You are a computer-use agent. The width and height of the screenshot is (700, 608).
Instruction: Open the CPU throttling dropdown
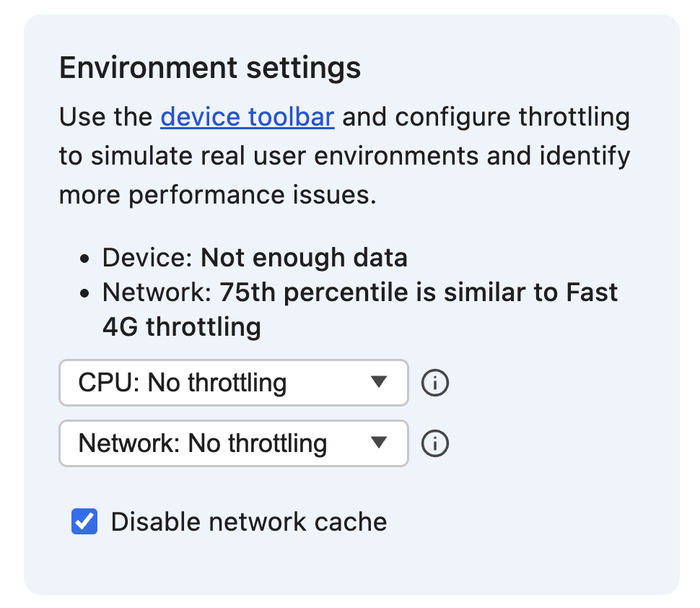(232, 383)
